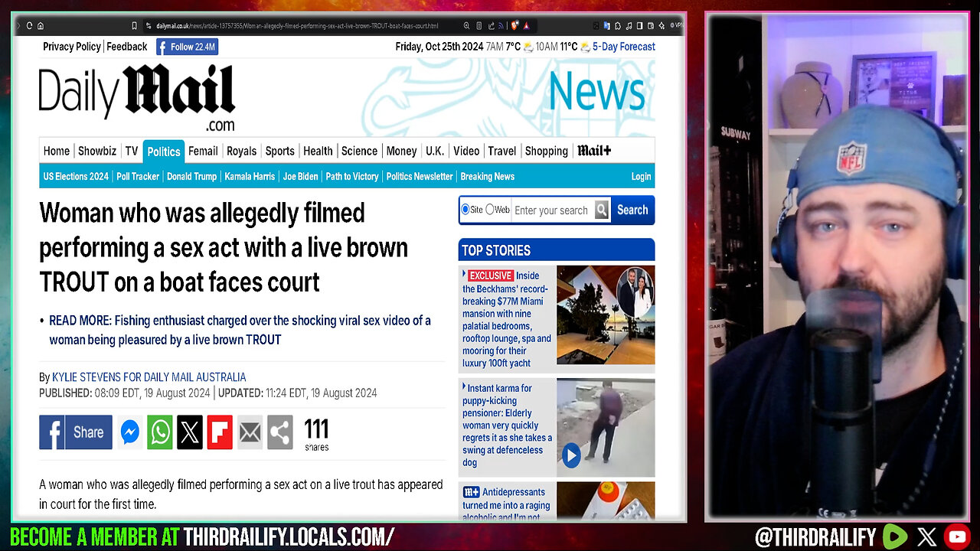The height and width of the screenshot is (551, 980).
Task: Open the Leo AI sparkle icon
Action: (661, 25)
